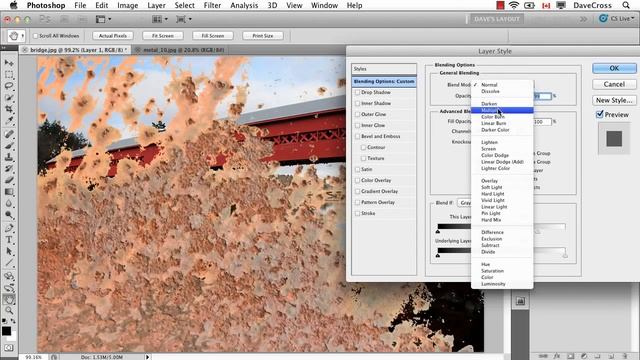
Task: Switch to the metal_10.jpg document tab
Action: pyautogui.click(x=184, y=50)
